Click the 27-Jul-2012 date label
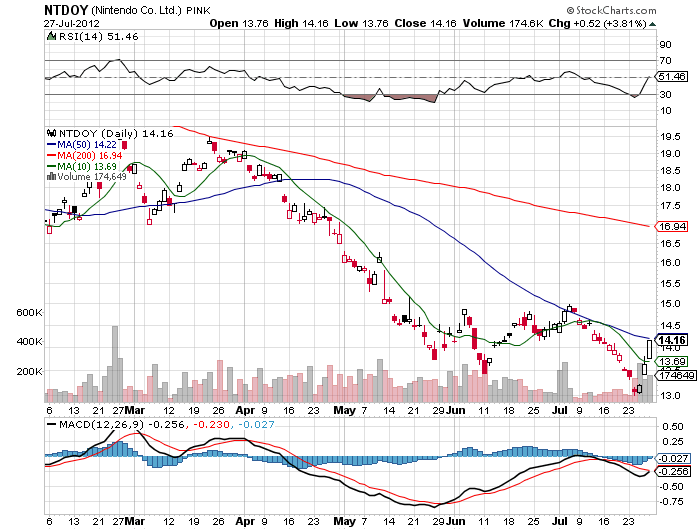The width and height of the screenshot is (700, 530). click(x=71, y=24)
